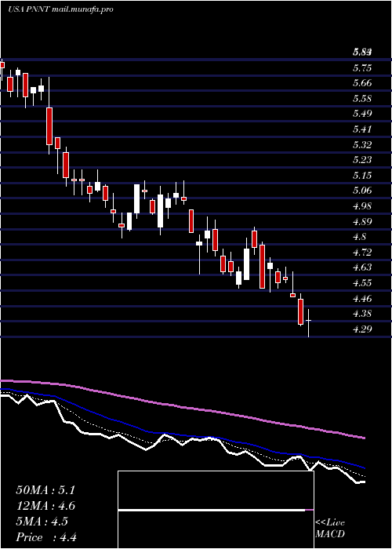392x549 pixels.
Task: Click the USA PNNT mail.munafa.pro title text
Action: pos(60,9)
